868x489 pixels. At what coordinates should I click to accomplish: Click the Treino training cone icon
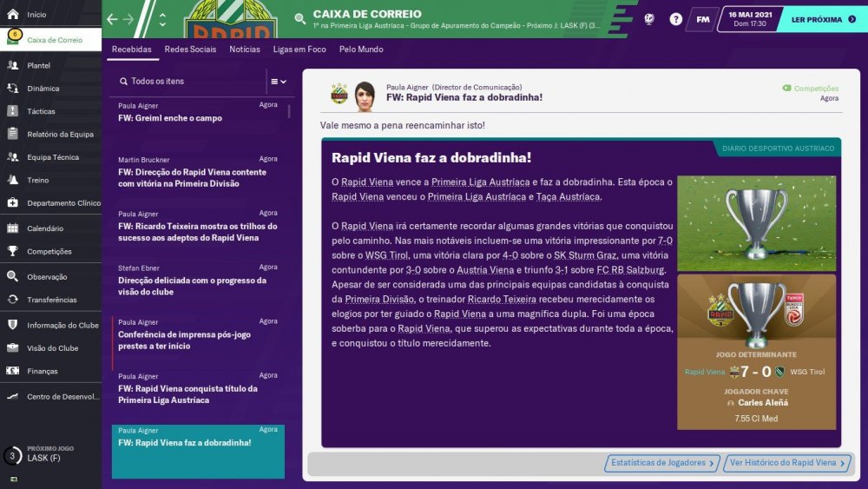[x=12, y=180]
